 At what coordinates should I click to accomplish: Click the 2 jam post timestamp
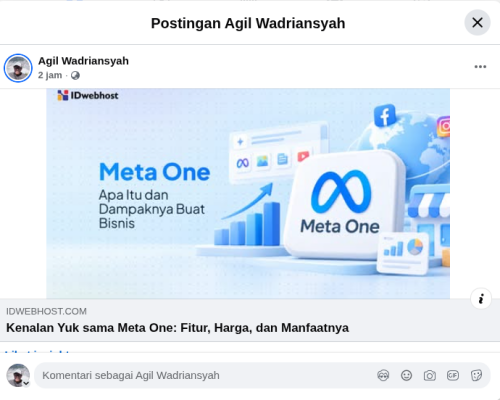click(x=50, y=75)
